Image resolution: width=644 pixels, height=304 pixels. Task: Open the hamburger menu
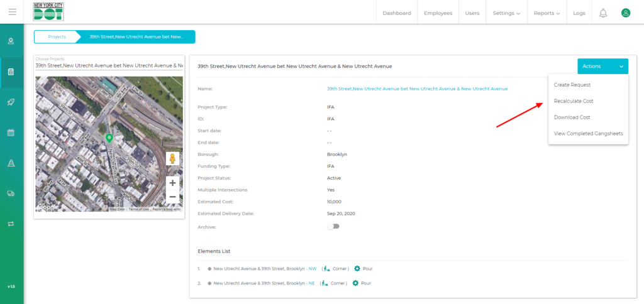12,12
